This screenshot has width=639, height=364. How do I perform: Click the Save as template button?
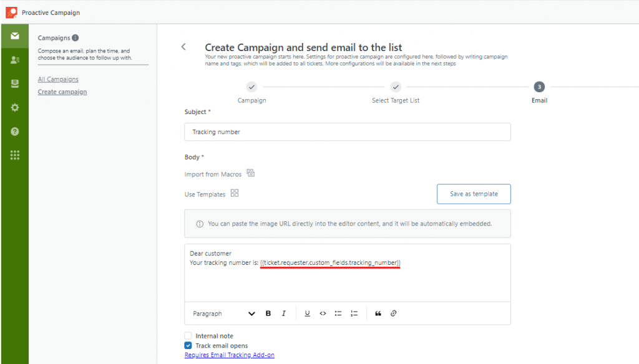pyautogui.click(x=474, y=194)
